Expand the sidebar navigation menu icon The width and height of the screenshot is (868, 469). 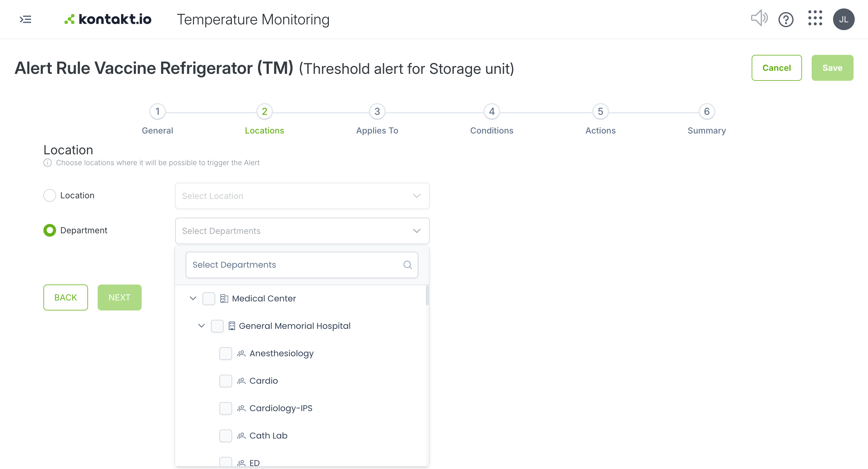pyautogui.click(x=25, y=20)
